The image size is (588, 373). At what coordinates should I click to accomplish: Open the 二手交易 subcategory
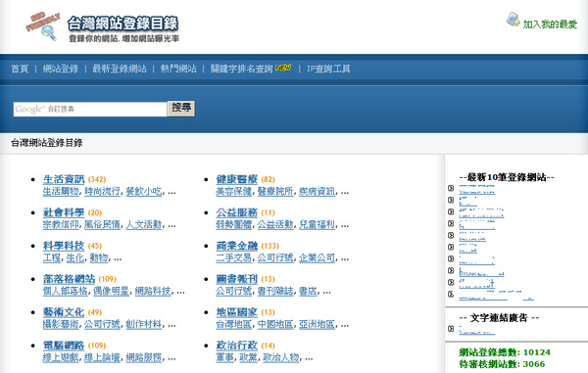(233, 258)
